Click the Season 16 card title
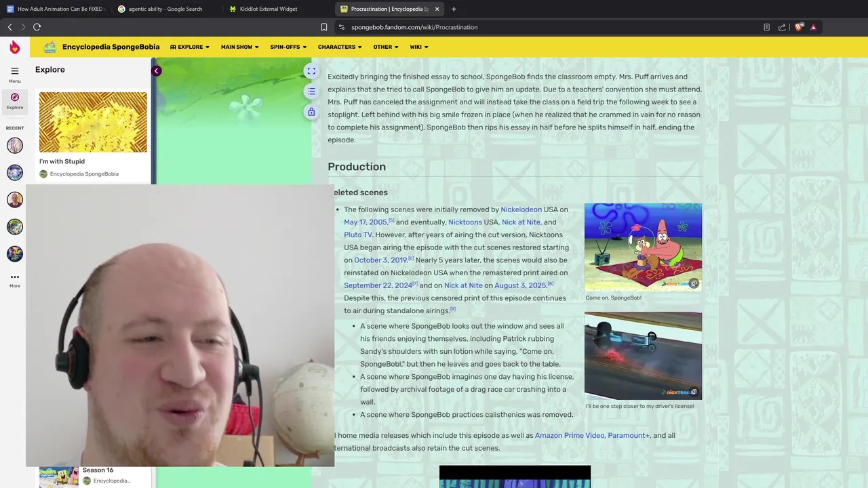The height and width of the screenshot is (488, 868). (98, 470)
